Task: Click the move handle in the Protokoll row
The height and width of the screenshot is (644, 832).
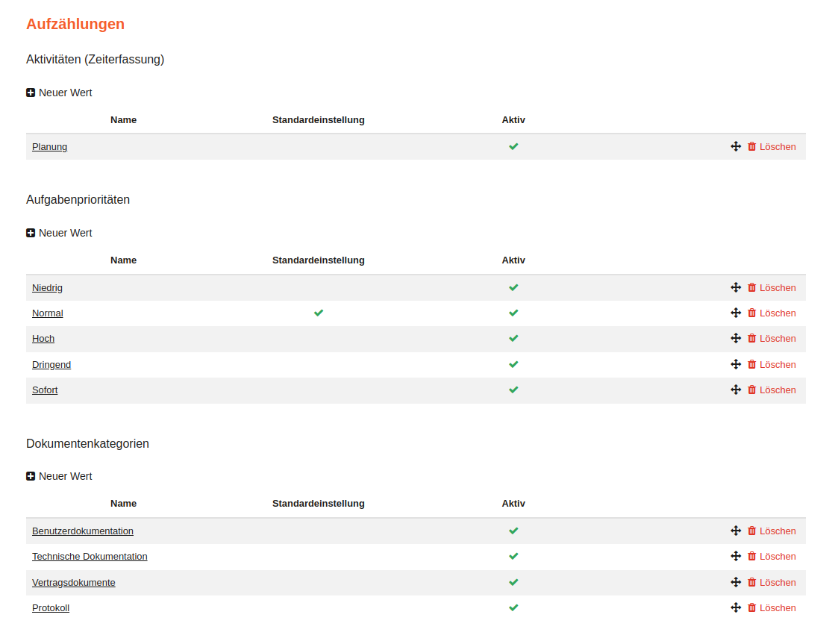Action: [736, 607]
